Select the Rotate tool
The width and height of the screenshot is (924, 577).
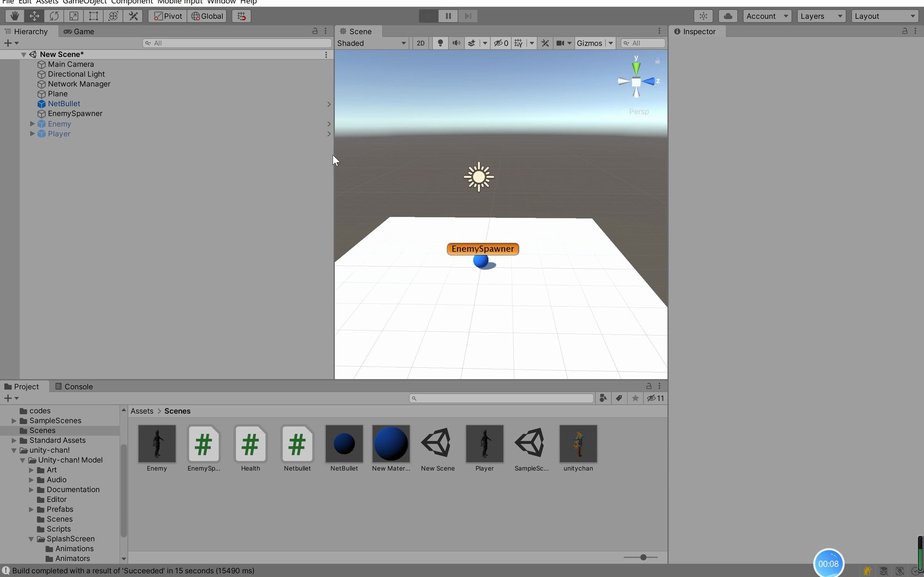pyautogui.click(x=54, y=16)
